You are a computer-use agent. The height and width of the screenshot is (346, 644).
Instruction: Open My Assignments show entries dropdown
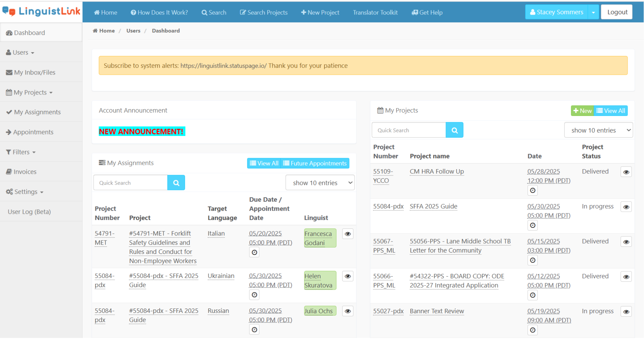point(320,183)
